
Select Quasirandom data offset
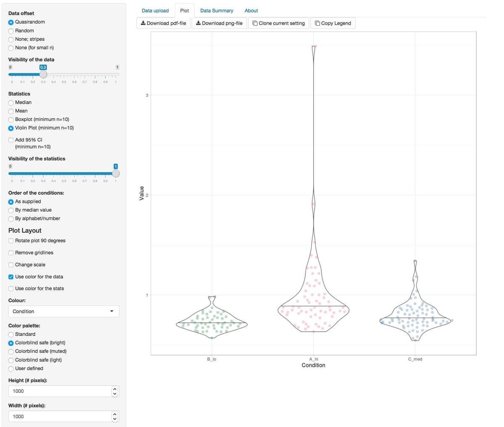[x=11, y=22]
